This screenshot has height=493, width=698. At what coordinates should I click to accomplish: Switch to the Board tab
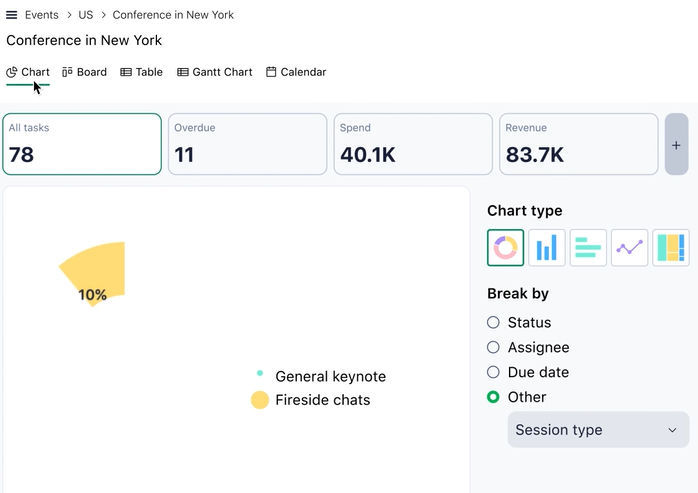pos(84,72)
